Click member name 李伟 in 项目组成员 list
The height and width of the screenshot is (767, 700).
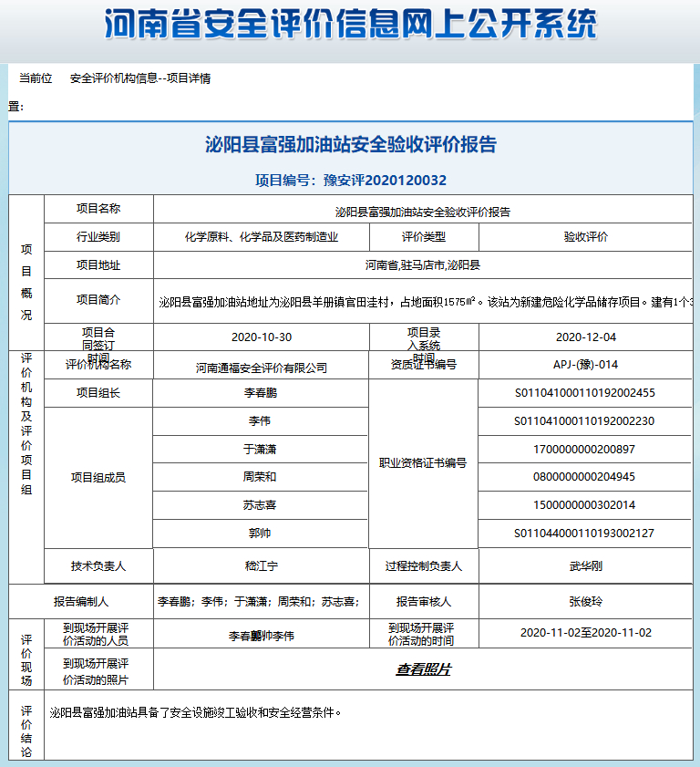[x=260, y=421]
